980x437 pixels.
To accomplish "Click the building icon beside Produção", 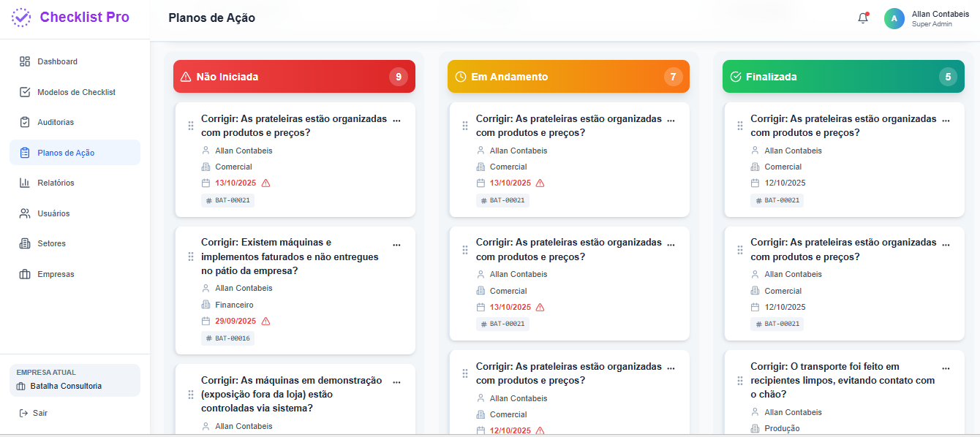I will (755, 428).
